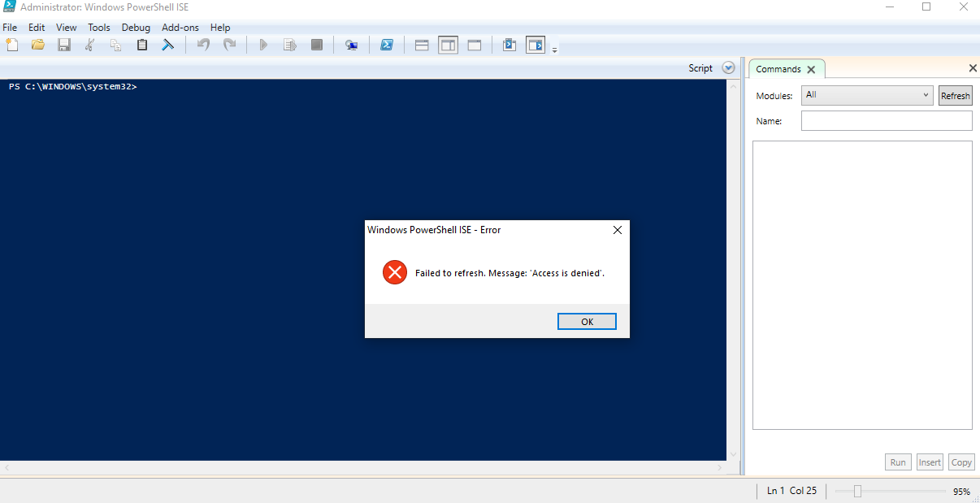Click the horizontal scrollbar left arrow

pos(7,468)
